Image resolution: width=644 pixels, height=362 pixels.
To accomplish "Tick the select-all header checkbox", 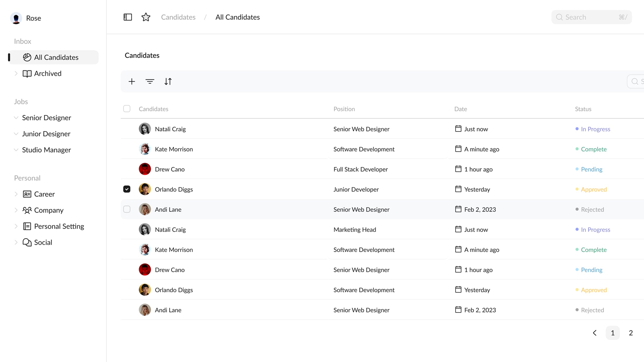I will pyautogui.click(x=127, y=109).
